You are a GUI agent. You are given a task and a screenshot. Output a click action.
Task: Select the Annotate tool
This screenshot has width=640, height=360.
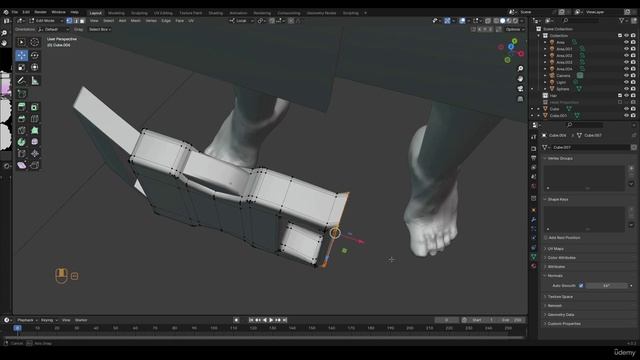click(x=22, y=81)
